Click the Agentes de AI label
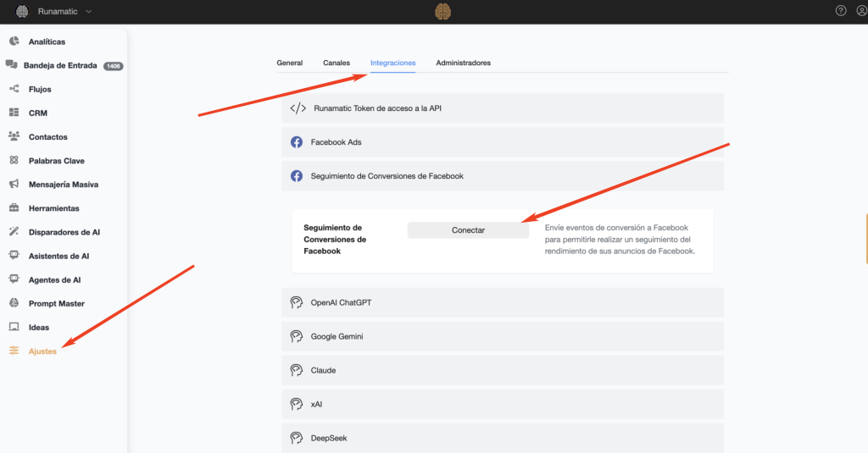Image resolution: width=868 pixels, height=453 pixels. pos(55,279)
